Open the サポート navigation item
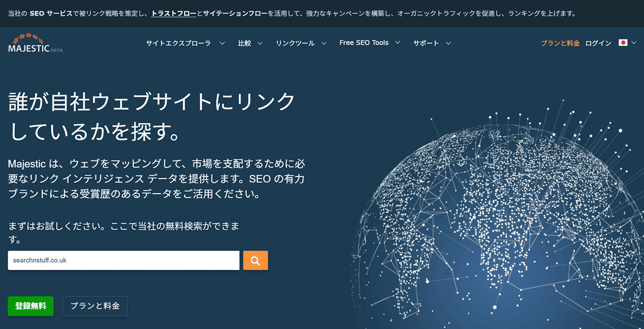The image size is (644, 329). coord(426,43)
